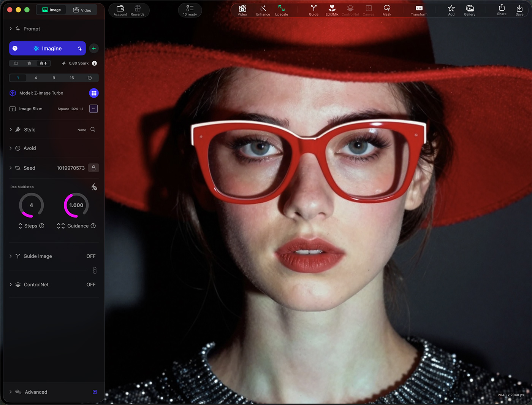Toggle the Seed lock
The height and width of the screenshot is (405, 532).
point(93,168)
